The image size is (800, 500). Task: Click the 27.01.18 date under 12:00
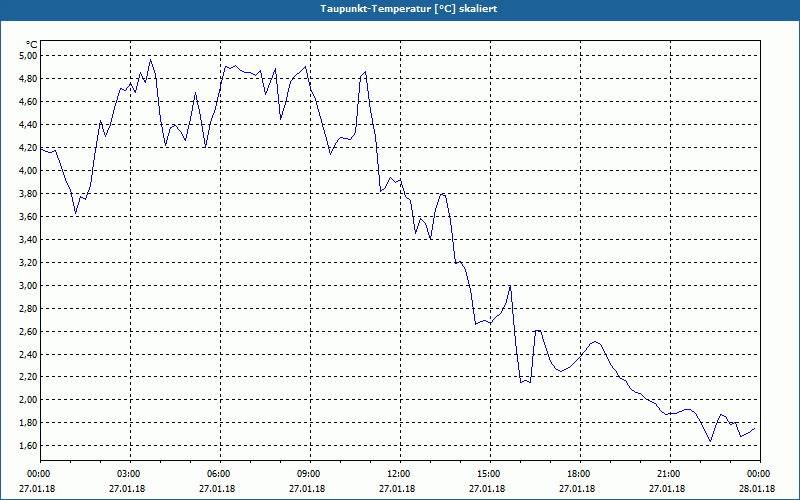click(397, 488)
